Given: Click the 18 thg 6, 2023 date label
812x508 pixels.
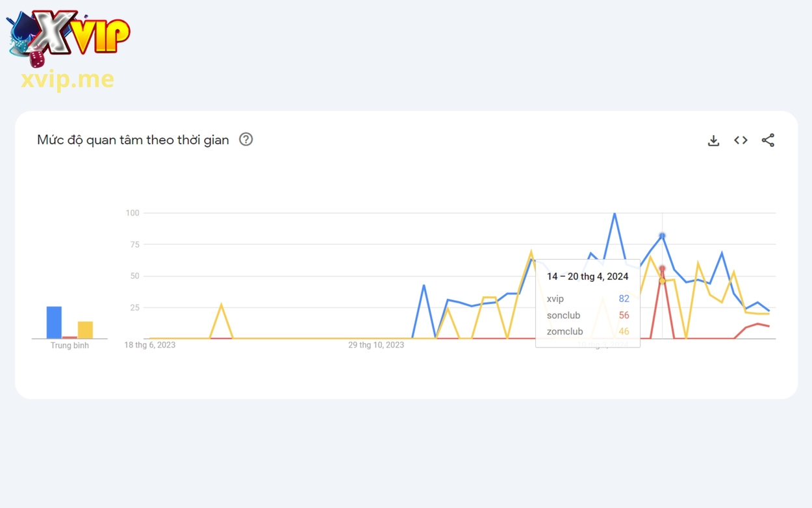Looking at the screenshot, I should pos(150,345).
